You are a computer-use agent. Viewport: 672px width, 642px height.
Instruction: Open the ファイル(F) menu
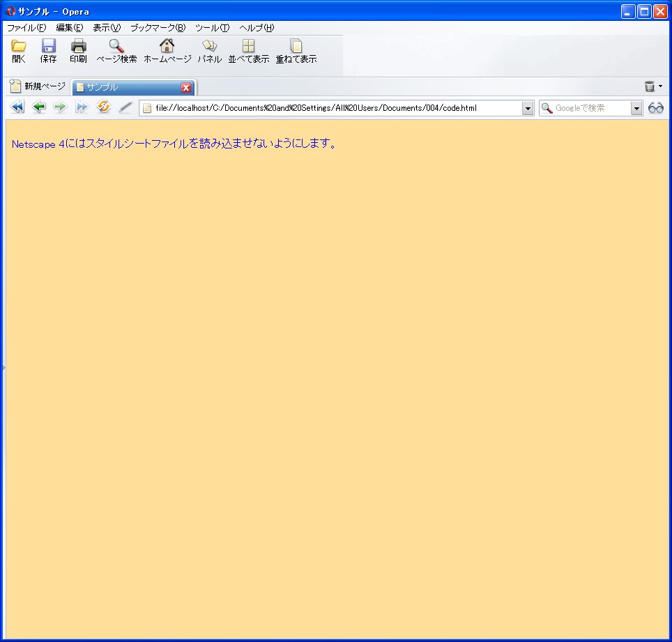26,28
